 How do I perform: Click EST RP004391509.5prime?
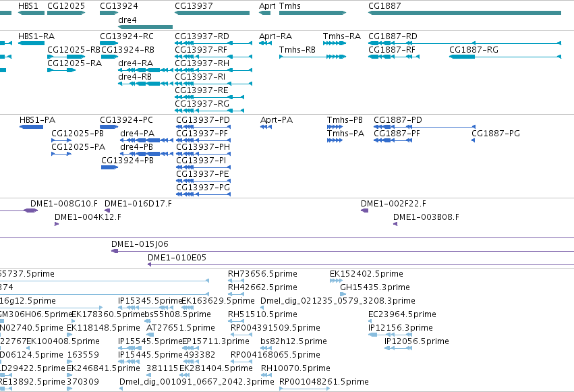(275, 328)
